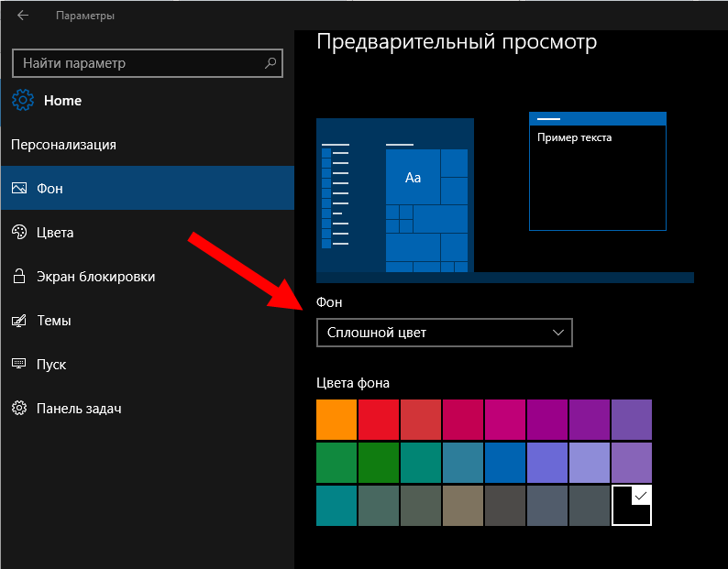
Task: Pick the steel blue swatch, fourth in the second row
Action: click(463, 463)
